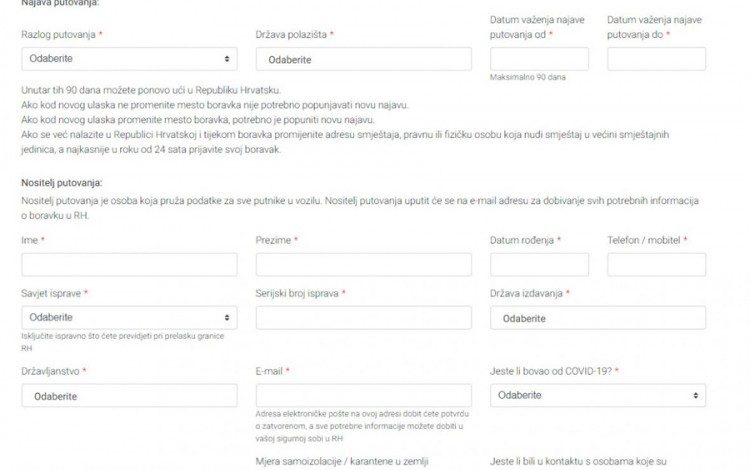Focus the Prezime text field
The image size is (750, 470).
[x=363, y=264]
